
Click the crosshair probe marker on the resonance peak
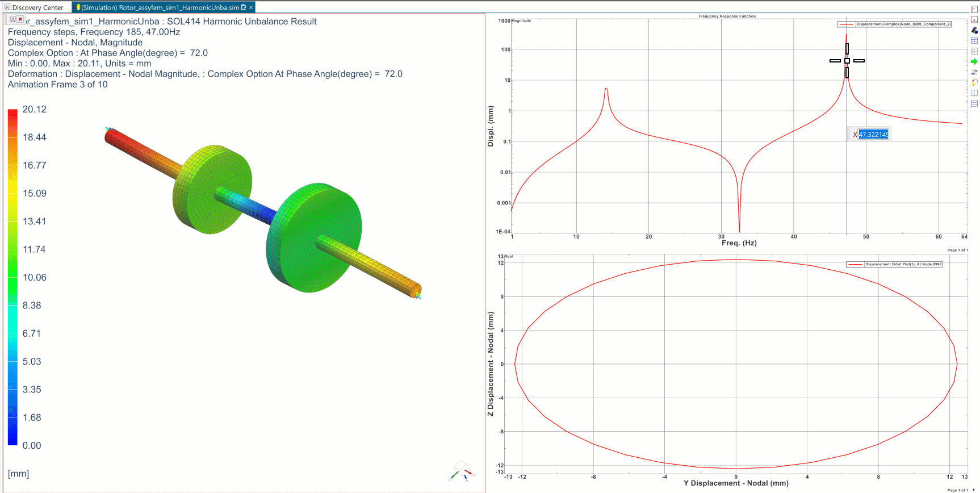847,61
